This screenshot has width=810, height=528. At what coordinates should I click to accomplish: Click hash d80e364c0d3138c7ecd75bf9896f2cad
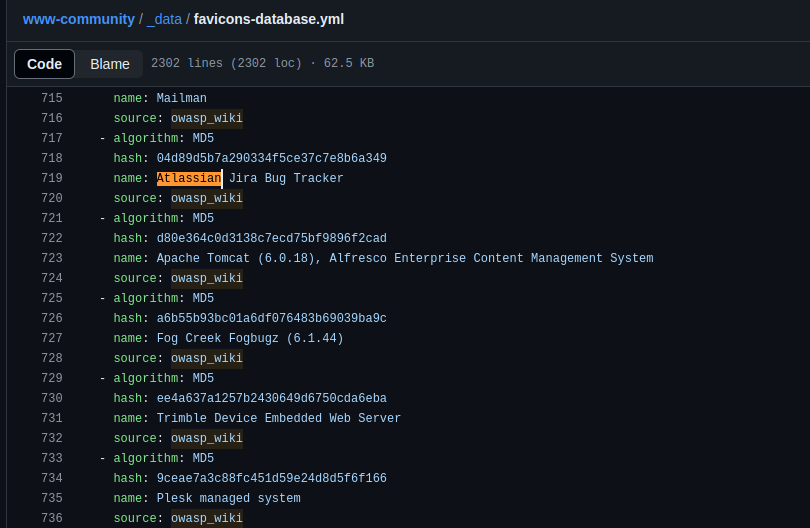tap(272, 238)
